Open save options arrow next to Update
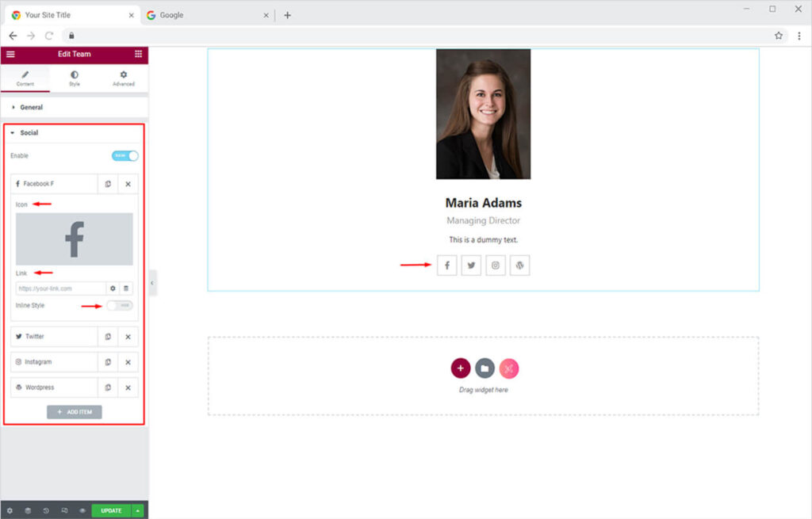The height and width of the screenshot is (519, 812). point(138,511)
